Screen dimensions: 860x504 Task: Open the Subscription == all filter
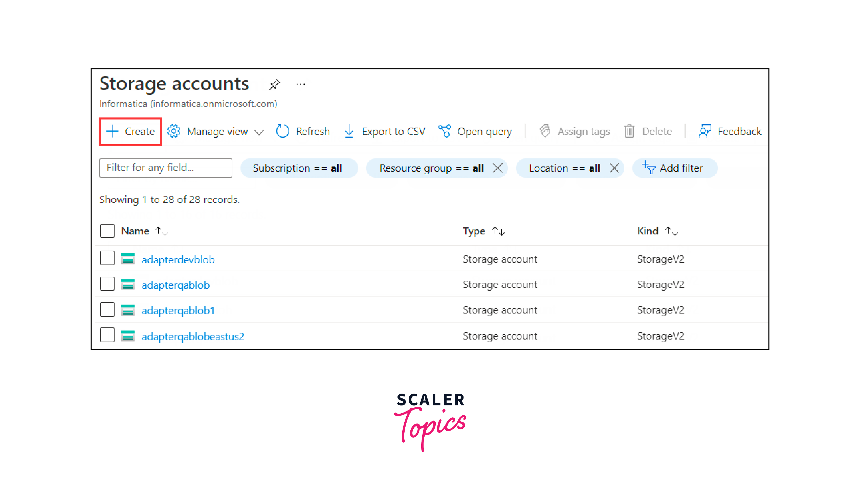[x=298, y=168]
